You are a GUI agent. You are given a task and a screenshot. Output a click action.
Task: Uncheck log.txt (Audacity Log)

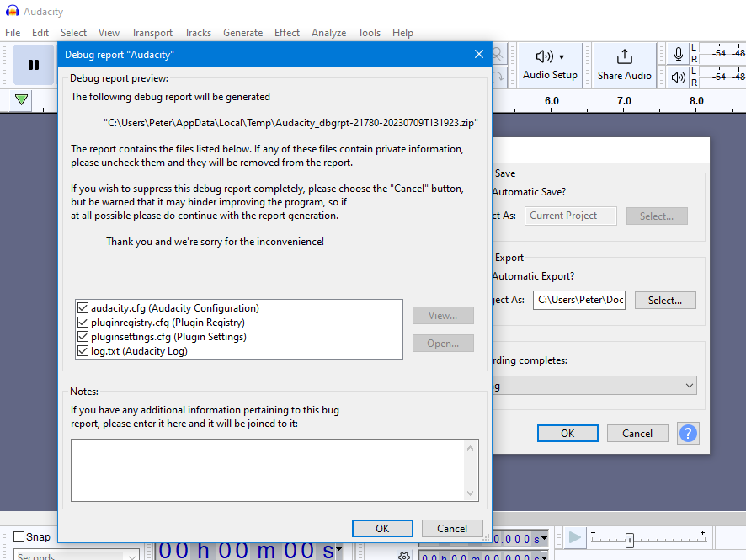point(83,351)
